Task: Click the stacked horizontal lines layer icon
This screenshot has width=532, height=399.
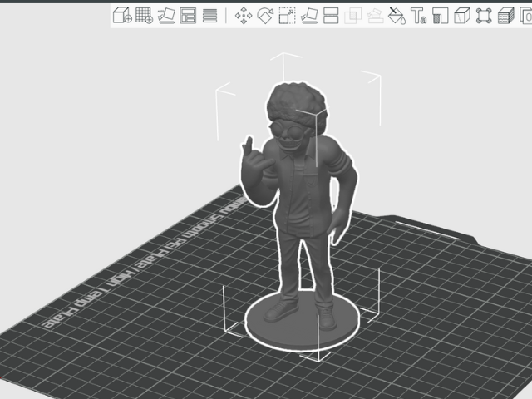Action: [x=209, y=15]
